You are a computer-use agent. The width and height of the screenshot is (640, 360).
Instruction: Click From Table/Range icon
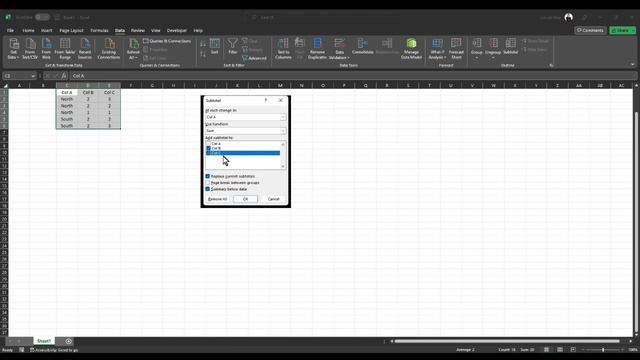[x=65, y=49]
